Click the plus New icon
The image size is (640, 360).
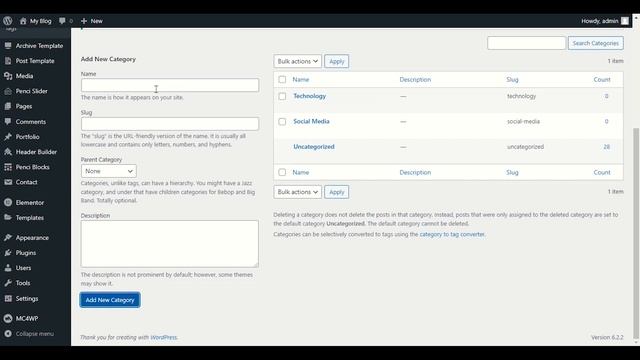[x=84, y=21]
